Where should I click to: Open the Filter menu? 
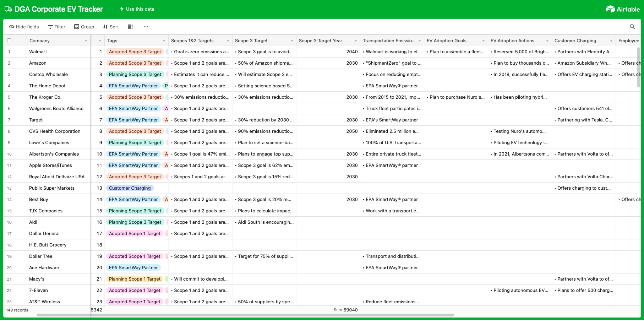57,27
